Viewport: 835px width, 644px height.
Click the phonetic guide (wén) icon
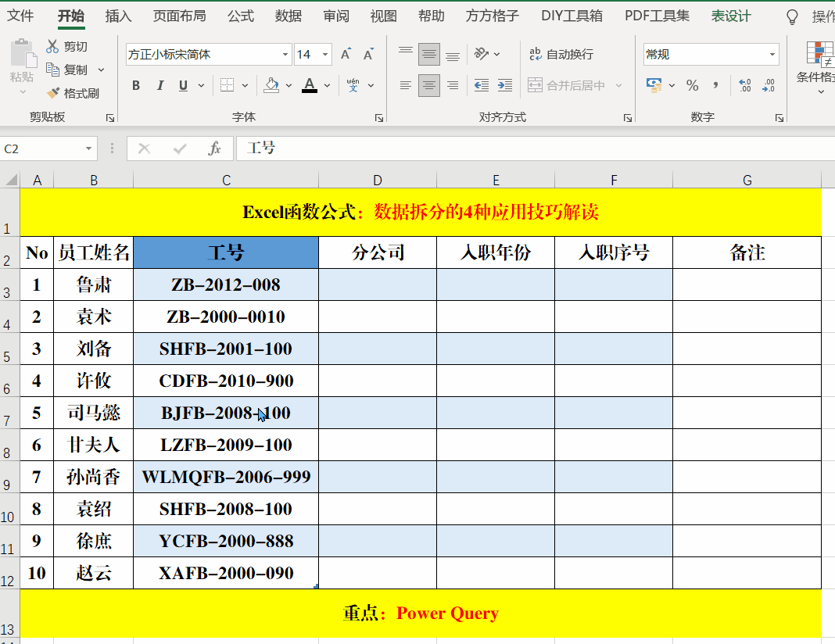tap(353, 85)
